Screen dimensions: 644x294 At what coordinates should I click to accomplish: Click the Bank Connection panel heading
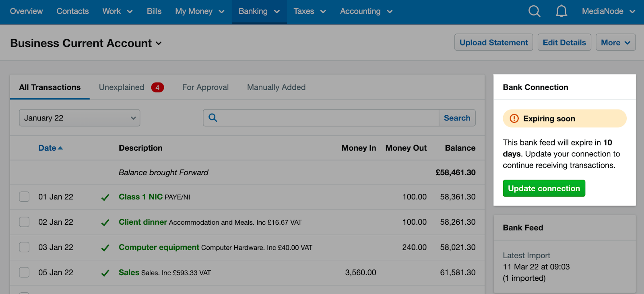tap(535, 87)
